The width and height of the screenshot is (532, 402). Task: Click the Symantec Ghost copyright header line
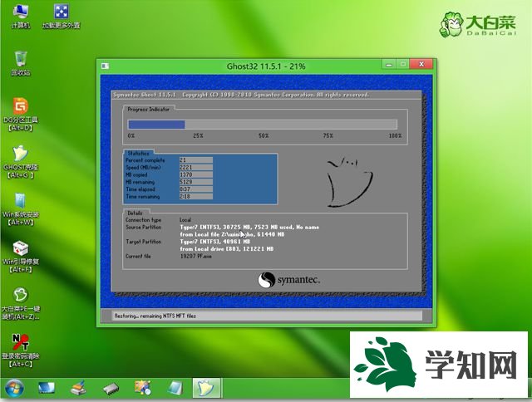tap(241, 95)
